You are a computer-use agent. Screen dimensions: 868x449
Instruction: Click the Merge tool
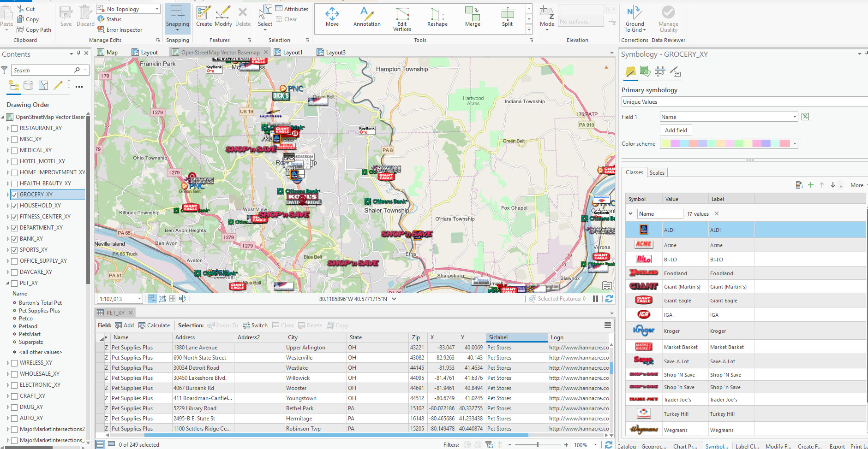473,17
